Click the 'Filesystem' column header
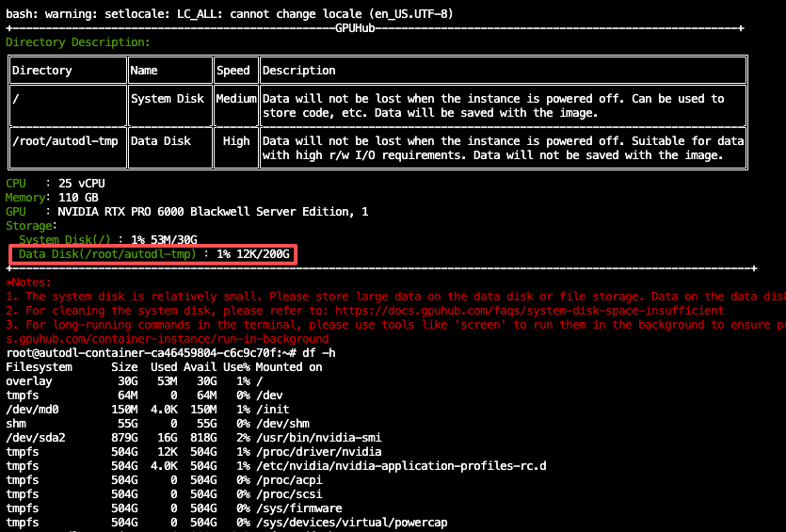 pos(40,367)
